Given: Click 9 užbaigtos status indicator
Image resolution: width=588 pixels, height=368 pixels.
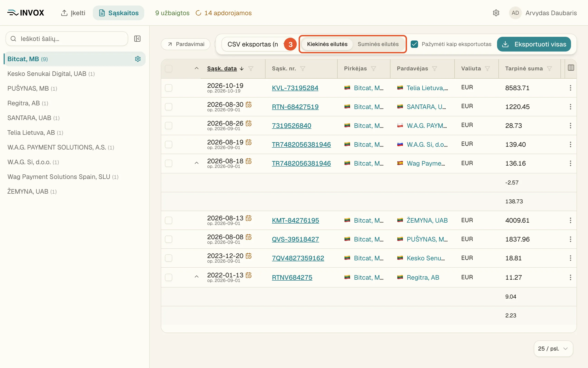Looking at the screenshot, I should pyautogui.click(x=172, y=13).
